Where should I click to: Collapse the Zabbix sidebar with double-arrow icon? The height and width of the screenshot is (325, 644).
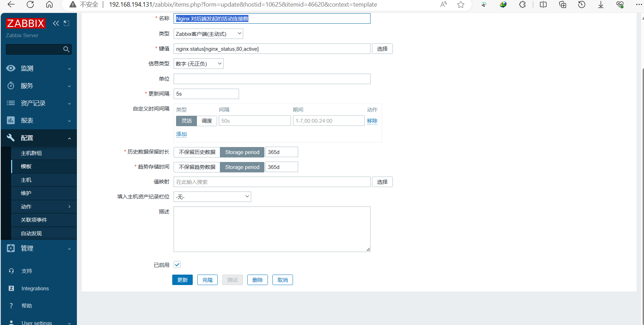point(56,23)
